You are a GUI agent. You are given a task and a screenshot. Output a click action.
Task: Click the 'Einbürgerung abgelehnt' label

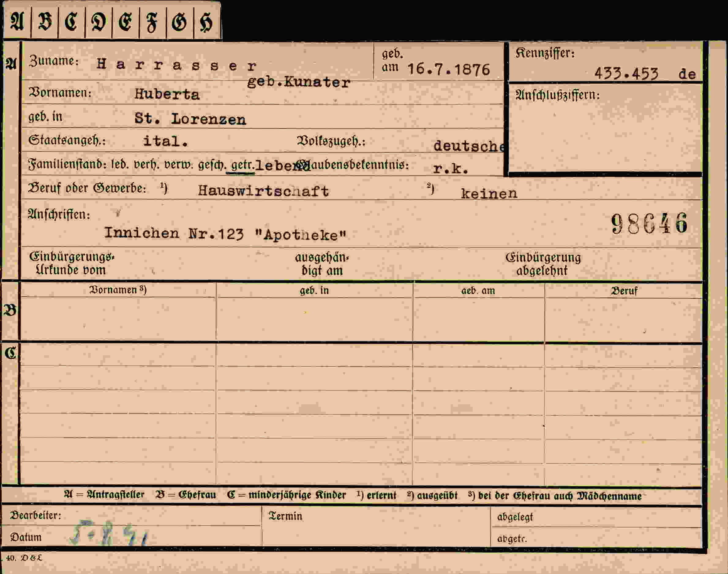543,264
